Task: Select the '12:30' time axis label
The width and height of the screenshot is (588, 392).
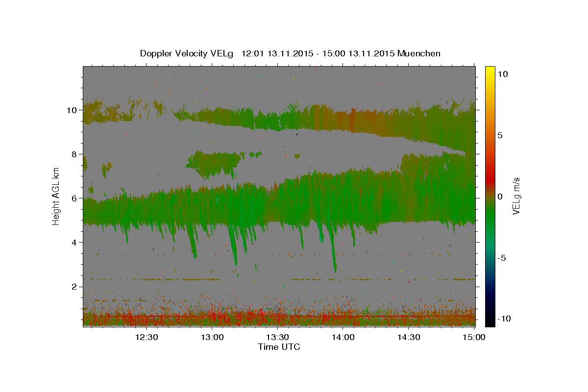Action: click(147, 337)
